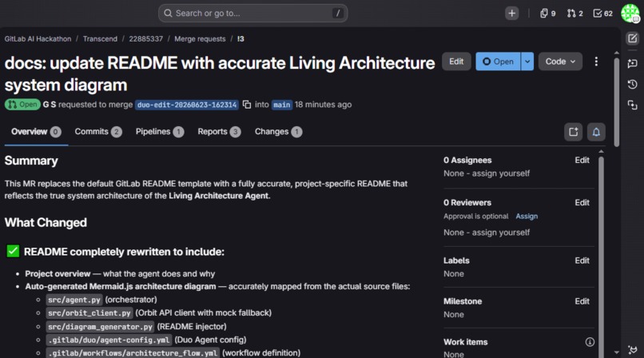Click the sidebar panel vertical scrollbar
Image resolution: width=644 pixels, height=358 pixels.
(601, 257)
